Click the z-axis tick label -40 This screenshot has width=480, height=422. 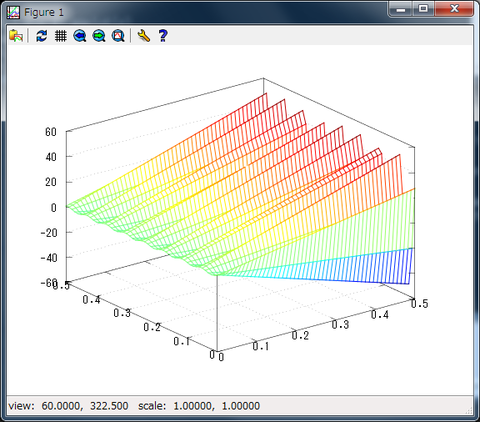(49, 258)
